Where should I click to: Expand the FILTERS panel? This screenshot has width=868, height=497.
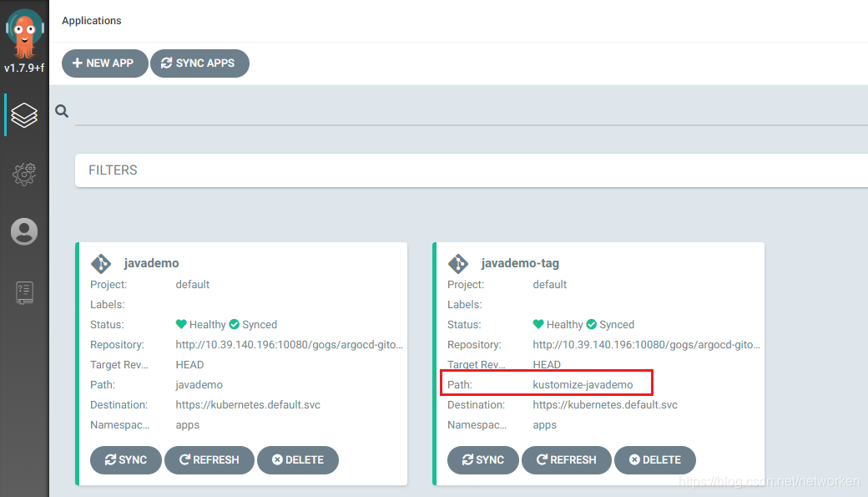pyautogui.click(x=114, y=170)
